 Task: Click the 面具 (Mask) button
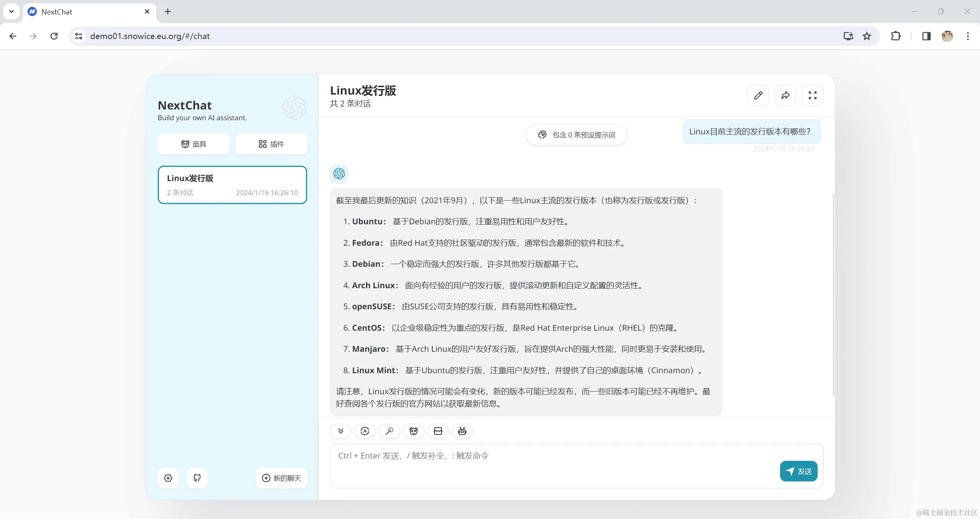point(193,144)
